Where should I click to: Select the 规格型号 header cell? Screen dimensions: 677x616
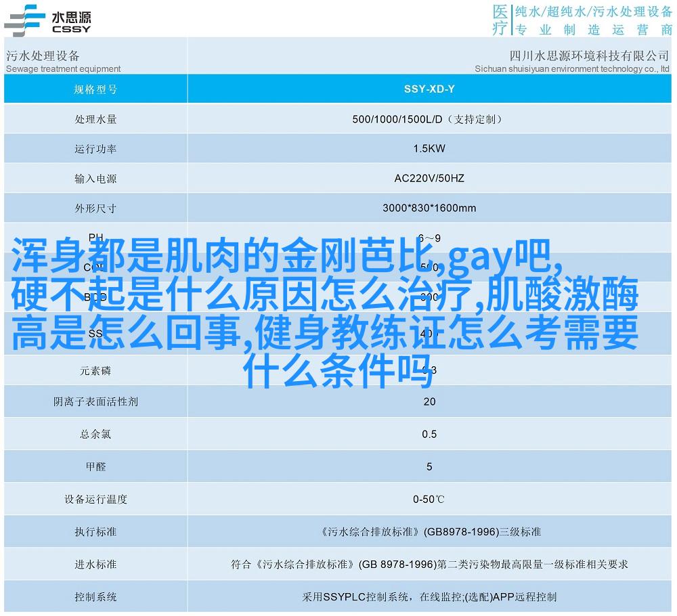pos(95,89)
